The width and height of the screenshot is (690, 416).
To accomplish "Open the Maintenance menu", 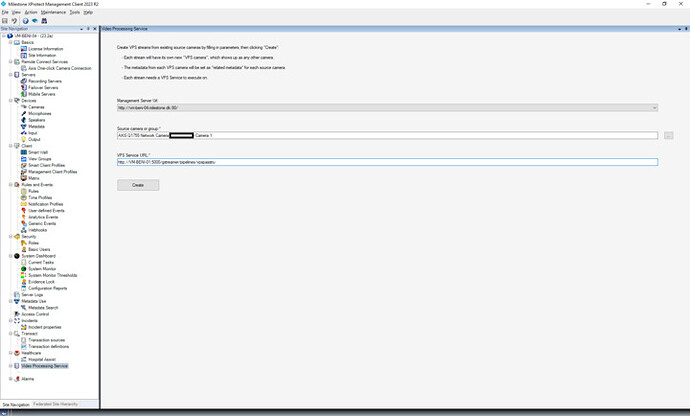I will point(53,12).
